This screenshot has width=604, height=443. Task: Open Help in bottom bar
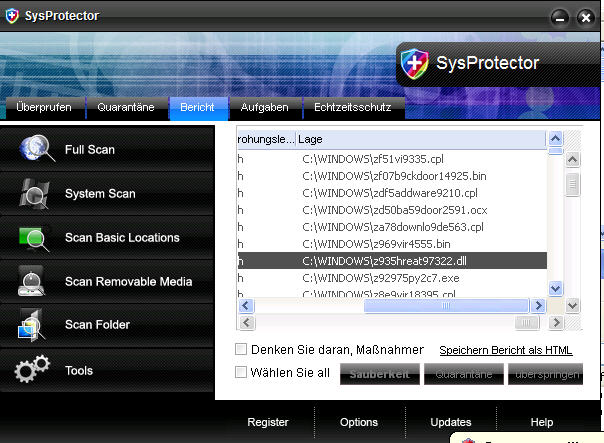542,422
